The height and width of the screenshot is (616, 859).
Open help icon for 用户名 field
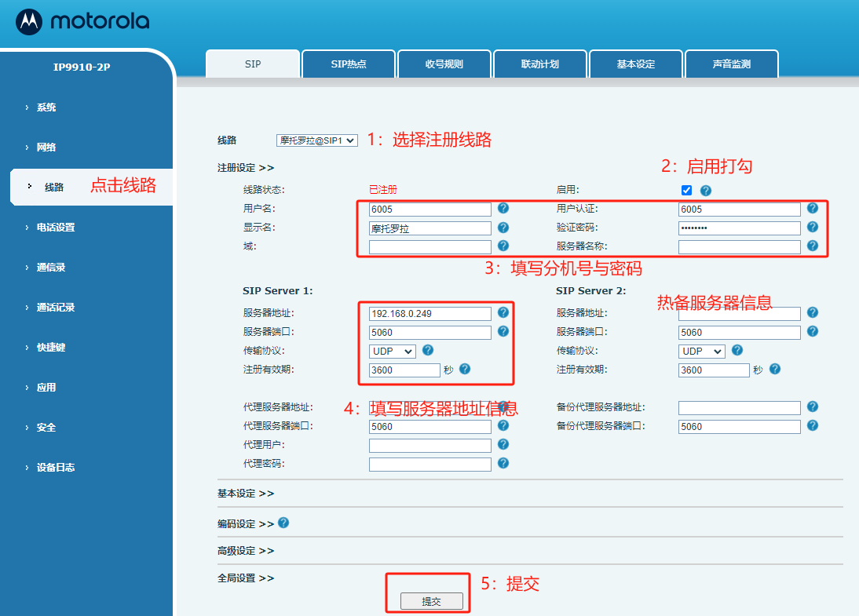pyautogui.click(x=503, y=208)
